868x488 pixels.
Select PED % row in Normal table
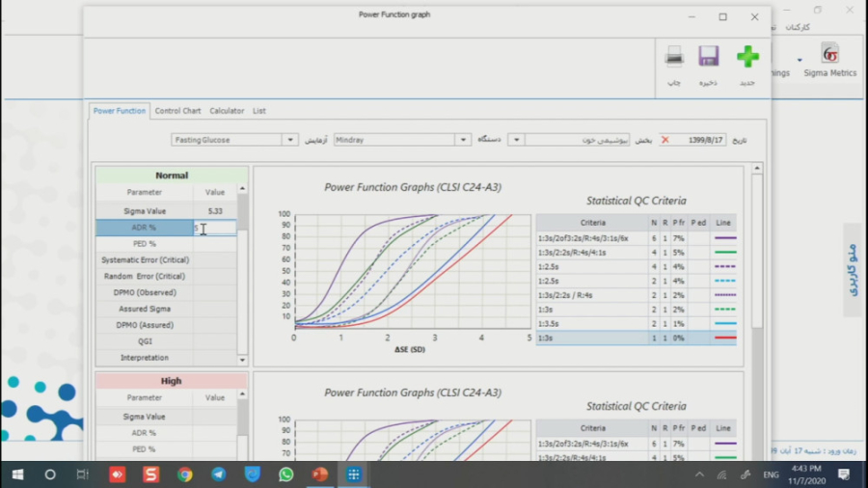pyautogui.click(x=166, y=243)
